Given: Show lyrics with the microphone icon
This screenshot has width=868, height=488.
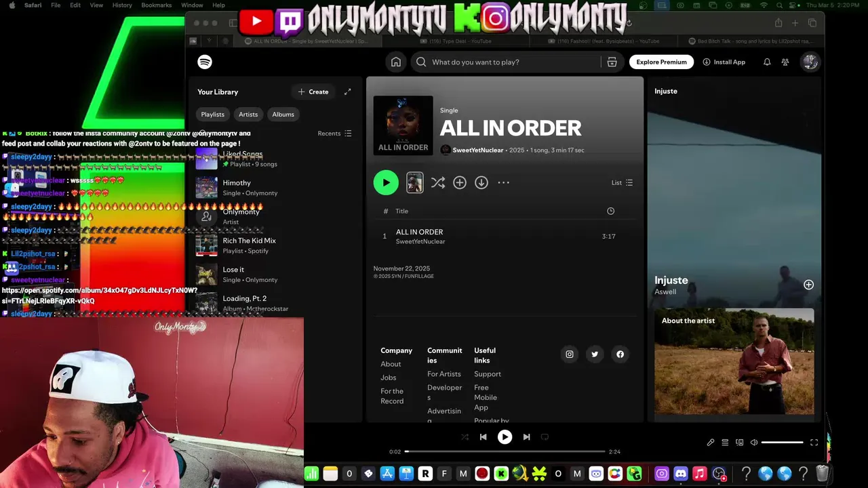Looking at the screenshot, I should click(711, 443).
